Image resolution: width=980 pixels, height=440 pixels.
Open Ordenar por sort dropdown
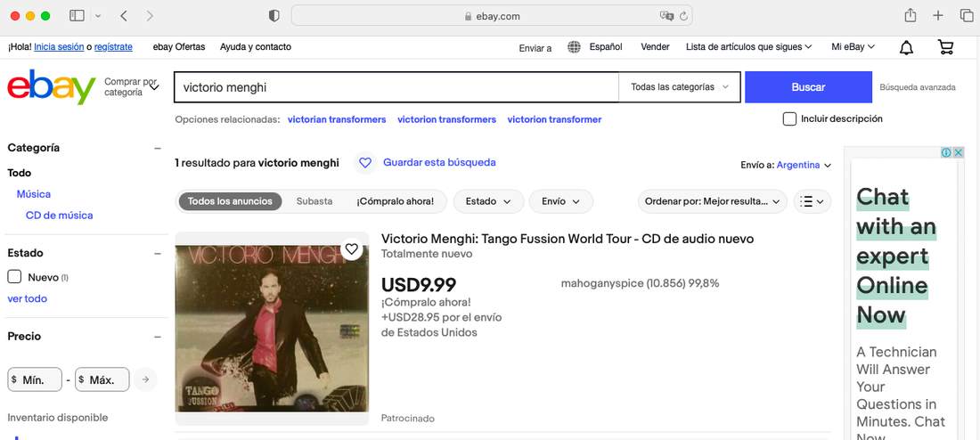713,201
